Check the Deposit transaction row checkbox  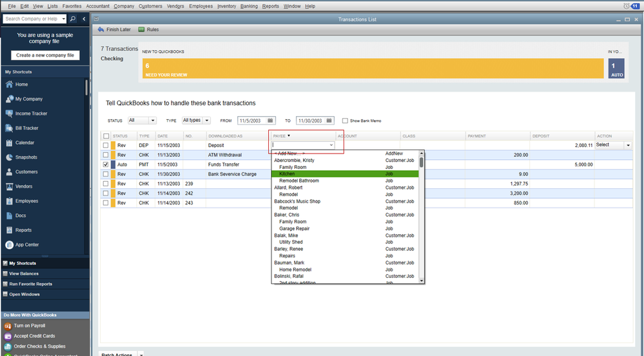click(106, 146)
